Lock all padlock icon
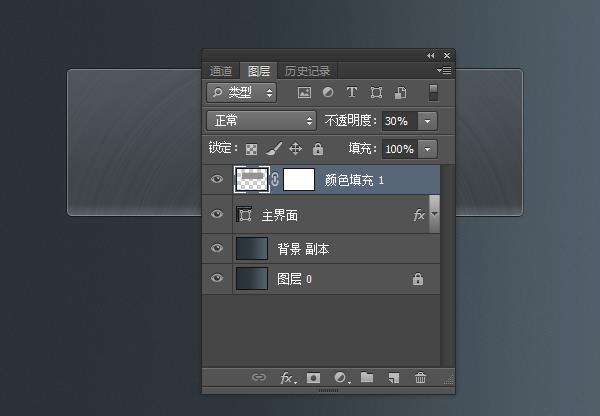Viewport: 600px width, 416px height. point(318,148)
